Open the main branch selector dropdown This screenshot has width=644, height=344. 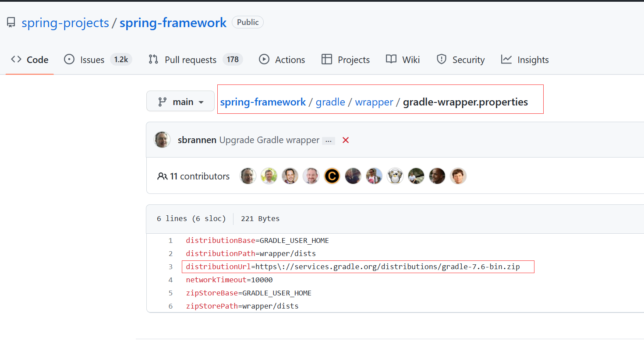click(180, 102)
